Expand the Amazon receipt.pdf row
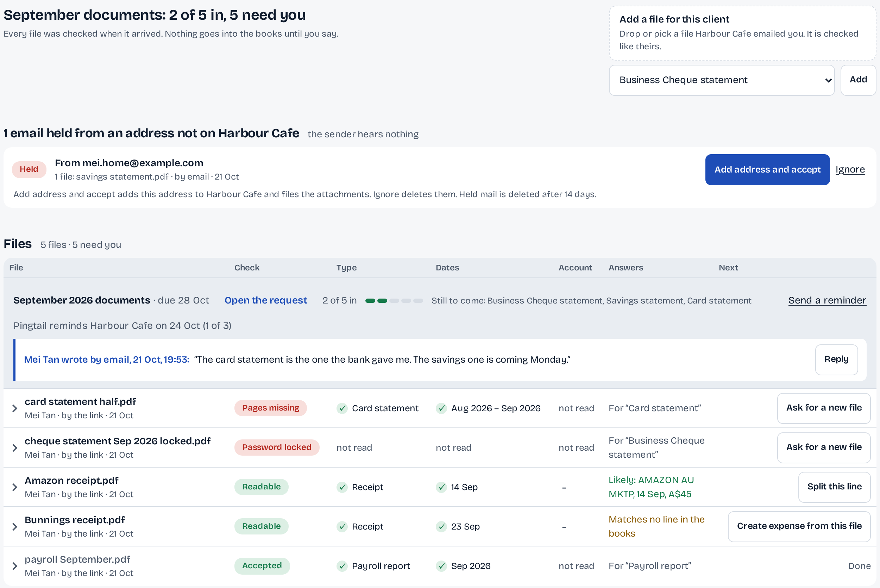 click(x=15, y=487)
